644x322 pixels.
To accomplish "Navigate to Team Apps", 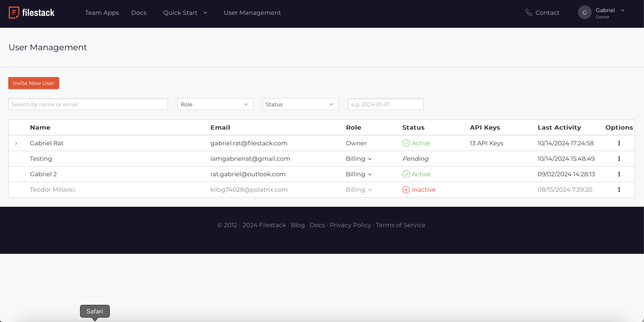I will [x=102, y=13].
